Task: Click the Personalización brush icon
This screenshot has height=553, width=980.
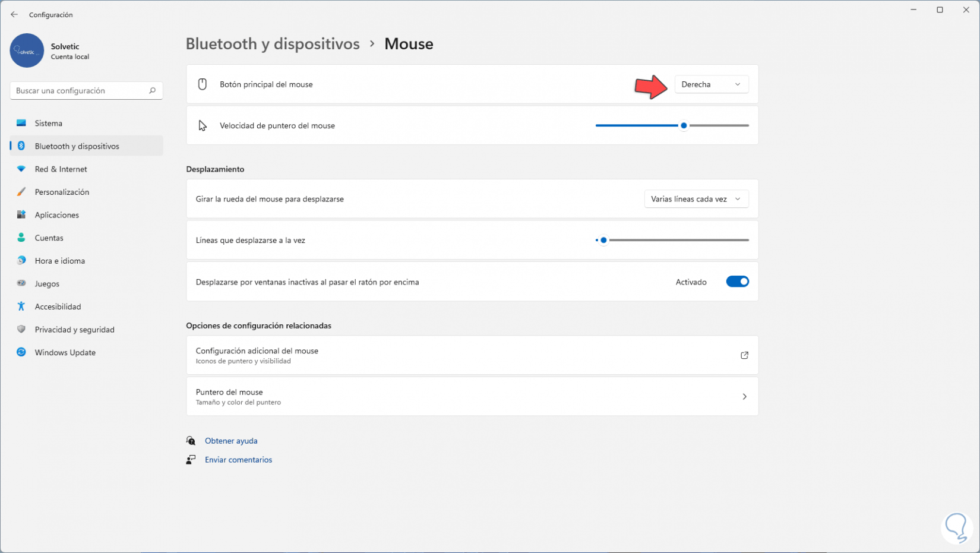Action: [x=21, y=192]
